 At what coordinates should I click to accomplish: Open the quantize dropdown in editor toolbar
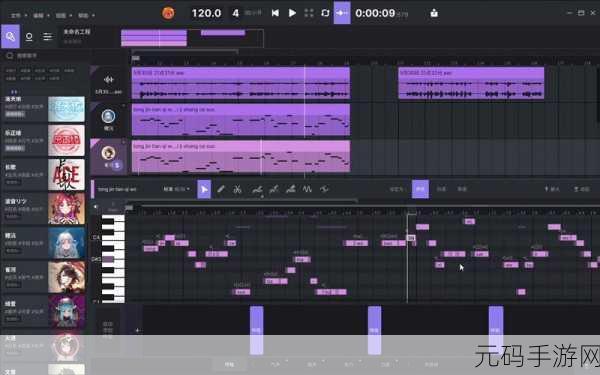point(177,189)
